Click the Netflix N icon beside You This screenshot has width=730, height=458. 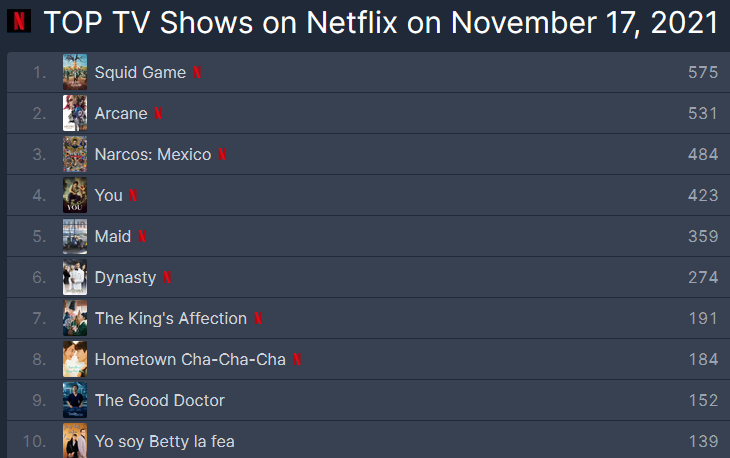tap(133, 195)
